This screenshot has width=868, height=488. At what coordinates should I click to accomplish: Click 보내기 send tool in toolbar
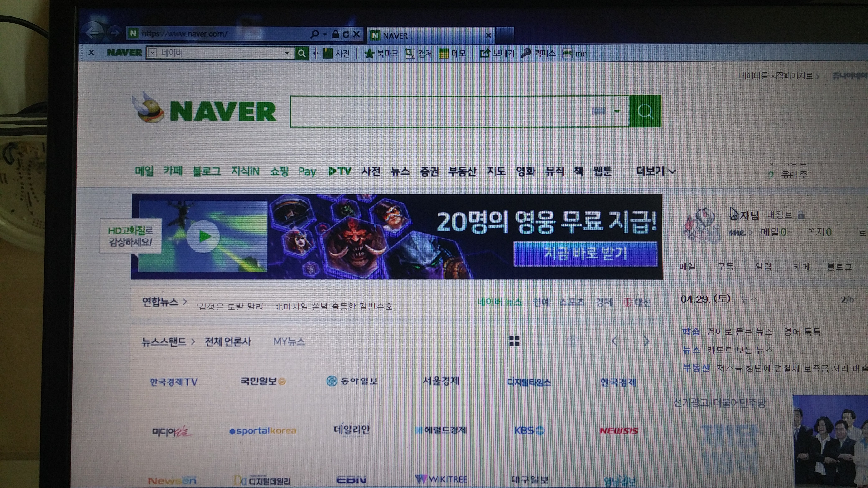[x=497, y=53]
